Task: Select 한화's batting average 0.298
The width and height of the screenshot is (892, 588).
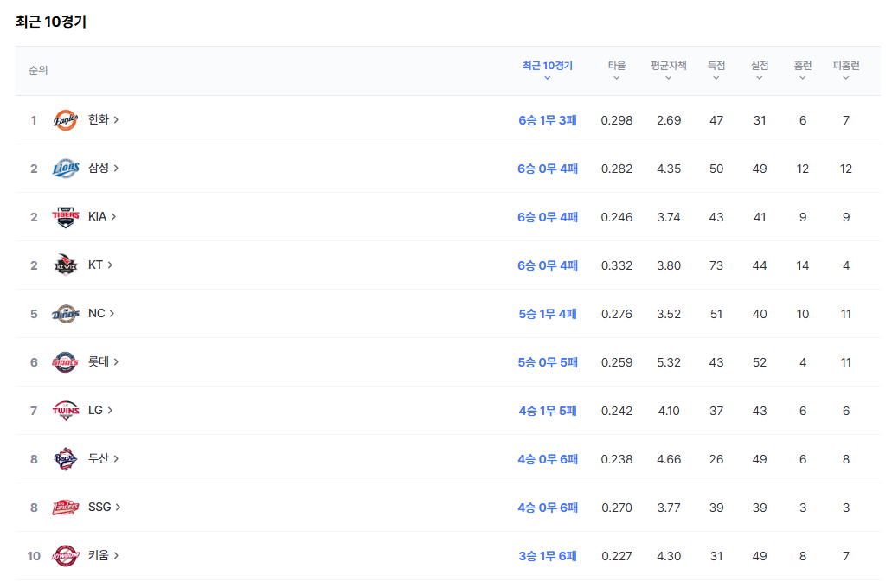Action: tap(617, 120)
